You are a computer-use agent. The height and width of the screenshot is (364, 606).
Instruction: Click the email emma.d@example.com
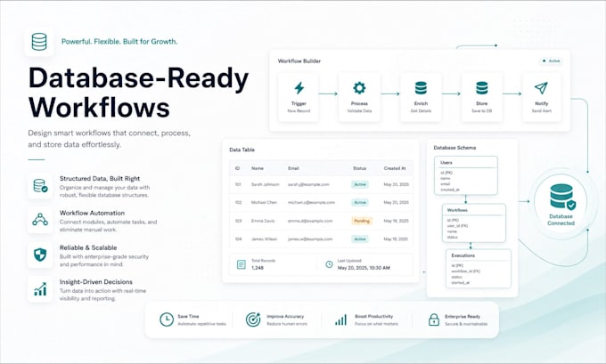[310, 221]
